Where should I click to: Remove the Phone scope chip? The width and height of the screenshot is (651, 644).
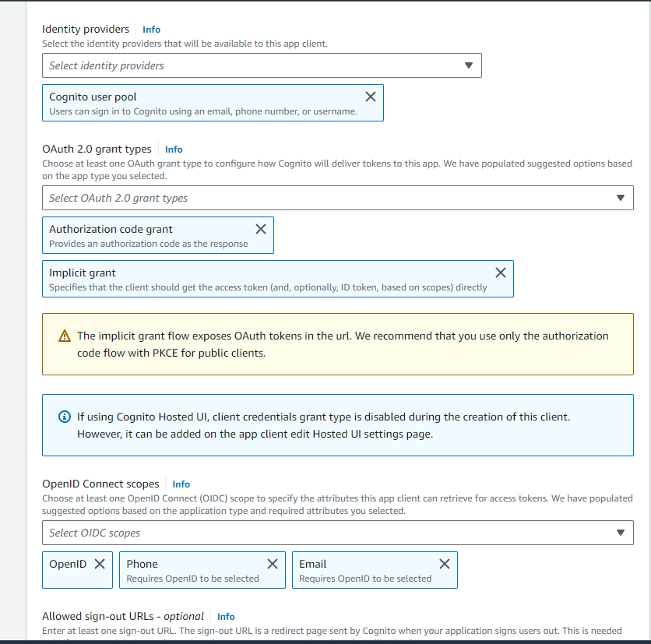pos(273,563)
